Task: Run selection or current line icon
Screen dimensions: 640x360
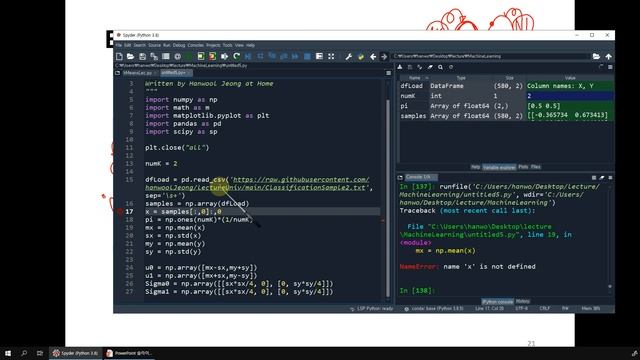Action: tap(224, 56)
